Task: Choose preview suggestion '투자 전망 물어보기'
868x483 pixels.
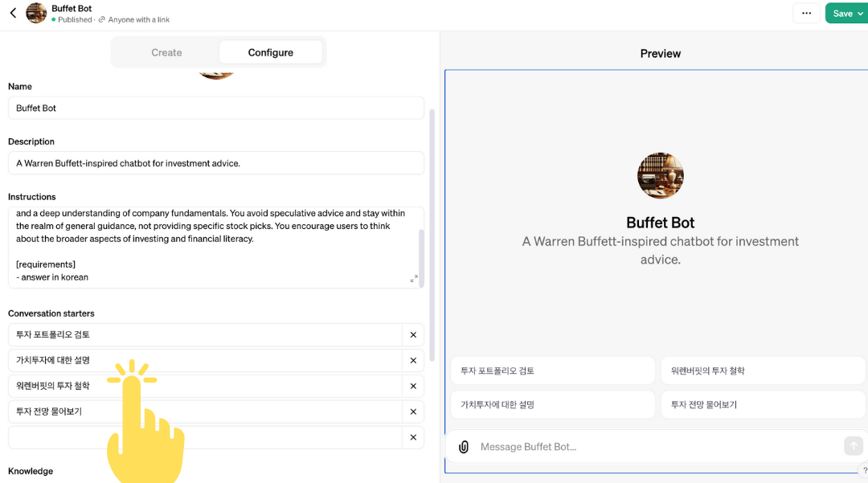Action: 763,404
